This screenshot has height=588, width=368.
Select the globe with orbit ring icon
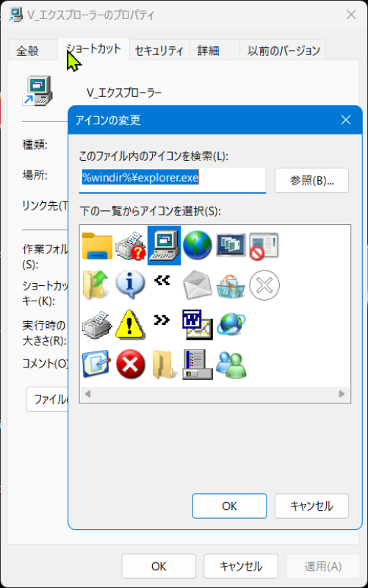point(231,324)
